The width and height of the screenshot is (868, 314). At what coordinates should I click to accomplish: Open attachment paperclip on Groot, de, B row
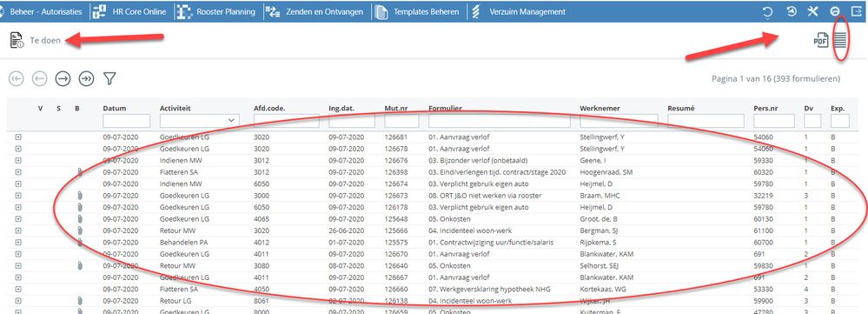(80, 218)
